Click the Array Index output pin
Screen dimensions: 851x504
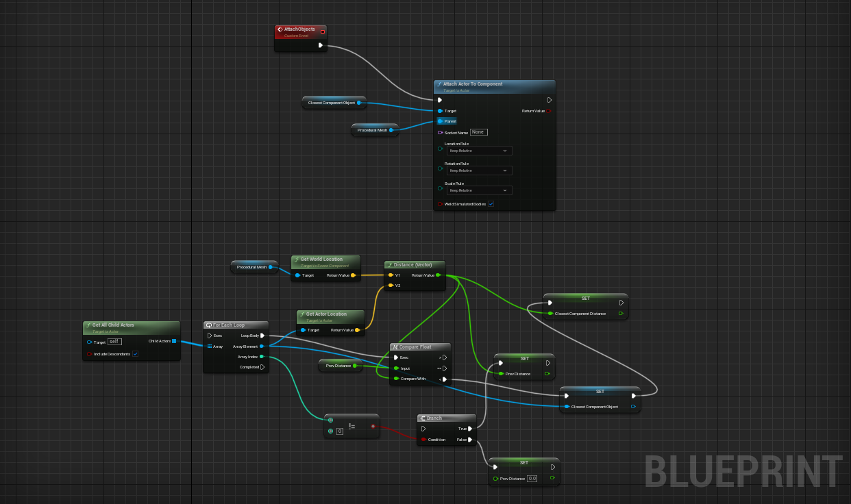click(262, 356)
